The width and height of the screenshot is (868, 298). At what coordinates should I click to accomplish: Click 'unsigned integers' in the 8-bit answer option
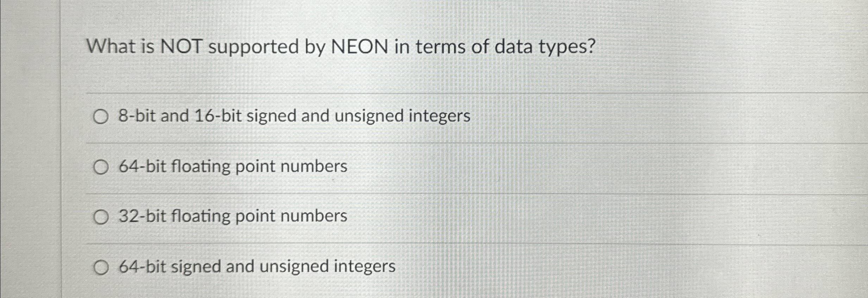click(402, 116)
